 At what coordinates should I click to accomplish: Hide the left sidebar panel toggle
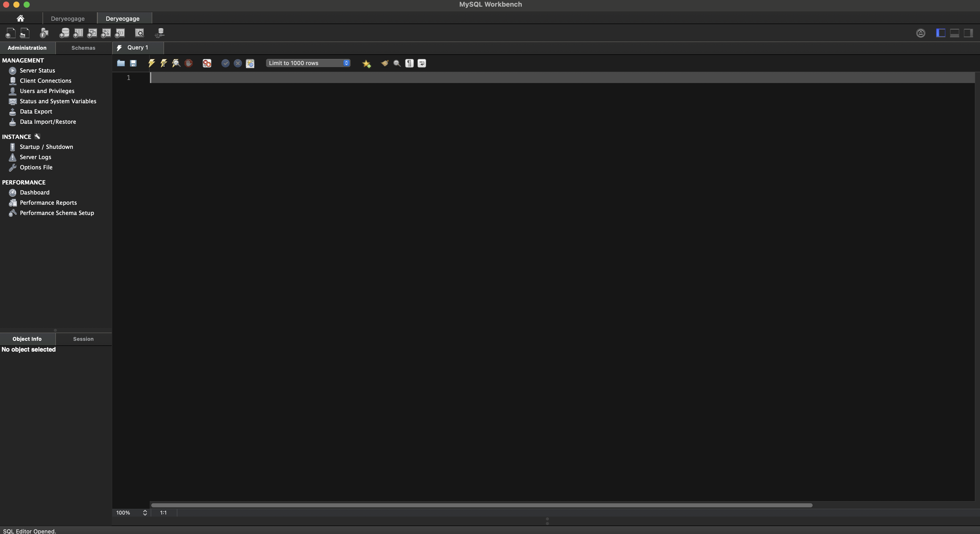click(941, 33)
